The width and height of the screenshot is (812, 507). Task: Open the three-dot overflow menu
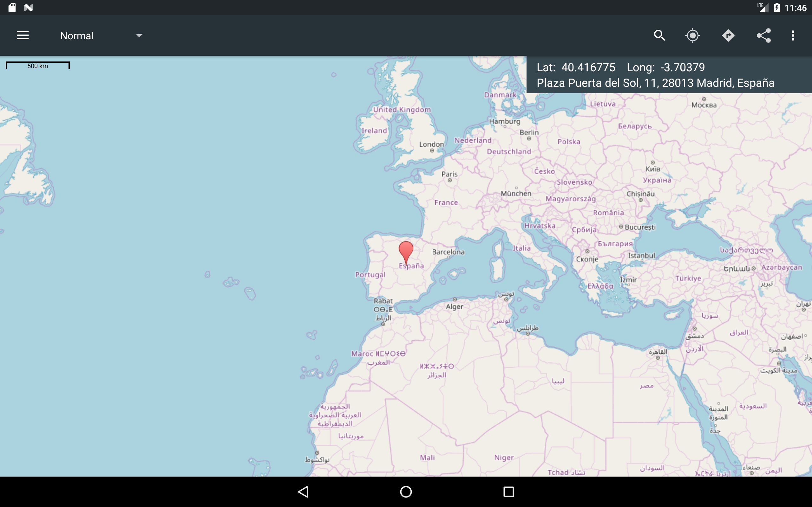793,35
